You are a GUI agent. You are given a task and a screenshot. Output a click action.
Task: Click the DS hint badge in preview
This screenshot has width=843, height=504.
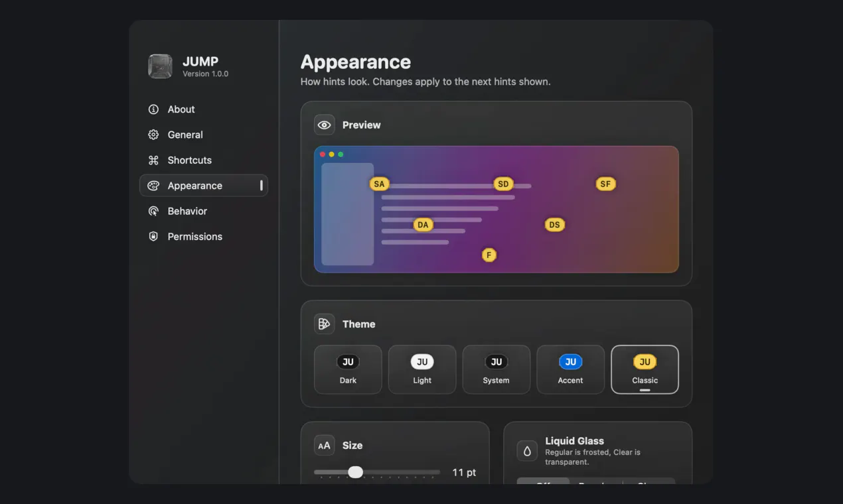click(554, 225)
